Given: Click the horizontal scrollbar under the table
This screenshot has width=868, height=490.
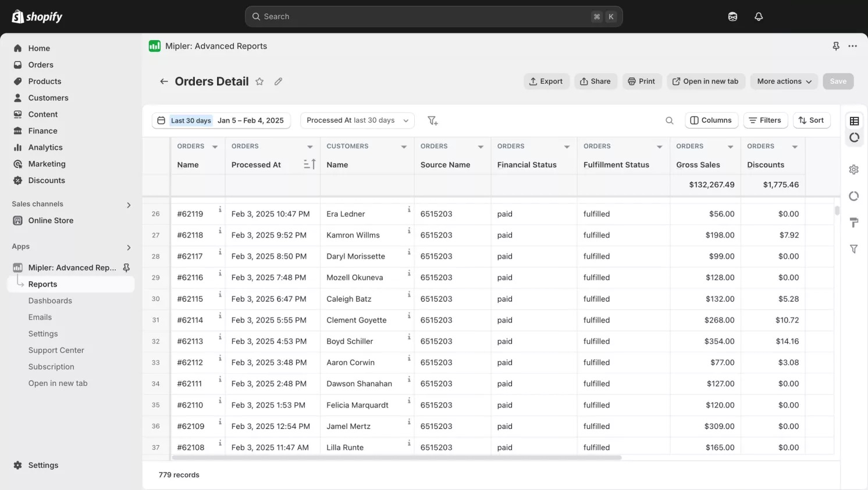Looking at the screenshot, I should [397, 458].
